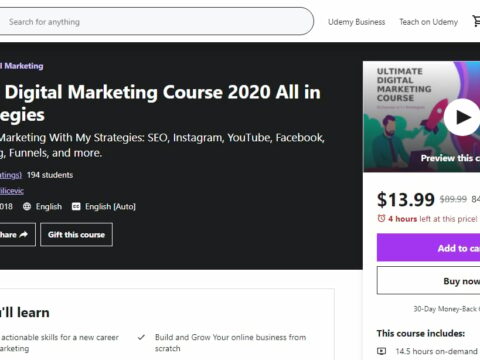Click the 4 hours left text
The width and height of the screenshot is (480, 360).
(x=433, y=219)
